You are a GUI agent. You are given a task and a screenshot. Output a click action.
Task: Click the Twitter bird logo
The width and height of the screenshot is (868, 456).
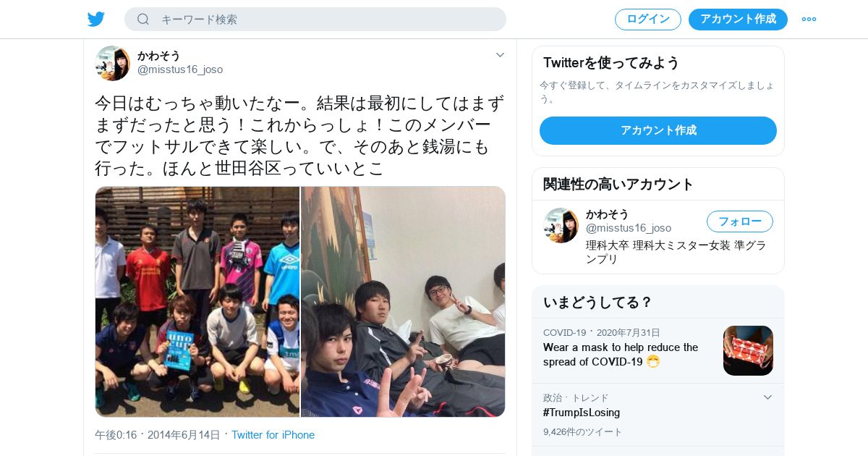click(x=96, y=19)
